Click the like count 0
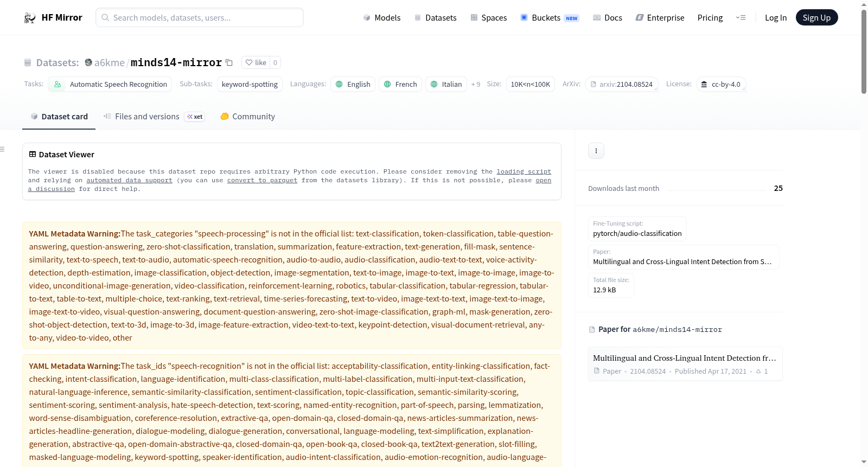868x467 pixels. [x=275, y=62]
